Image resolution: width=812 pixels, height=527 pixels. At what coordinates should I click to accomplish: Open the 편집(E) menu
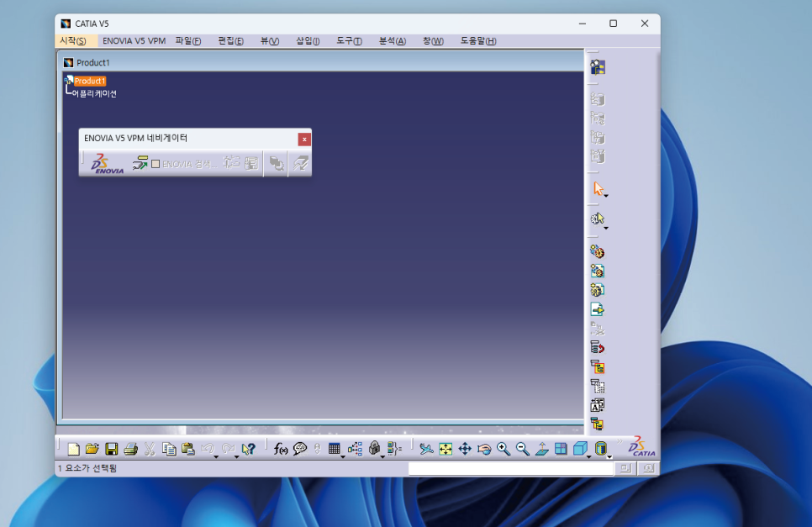coord(230,41)
